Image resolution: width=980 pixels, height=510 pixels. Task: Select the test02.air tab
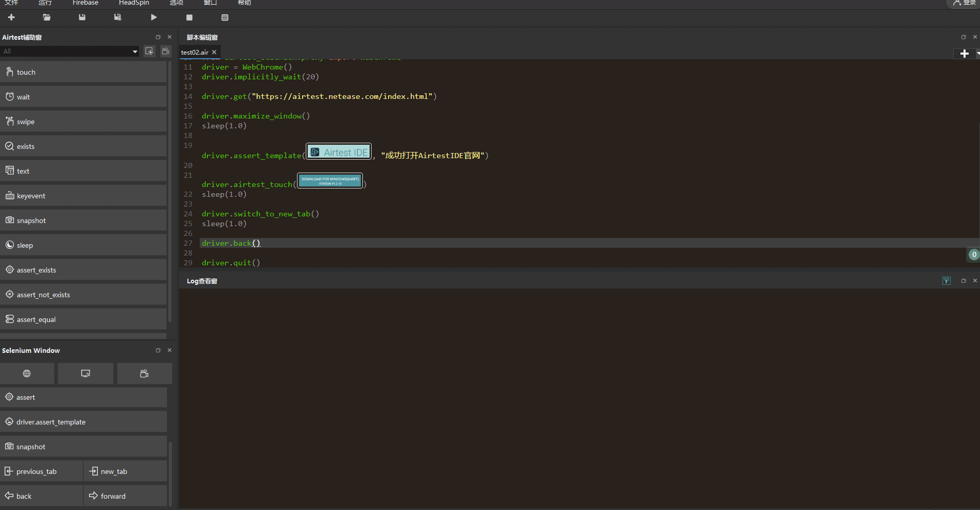coord(195,52)
